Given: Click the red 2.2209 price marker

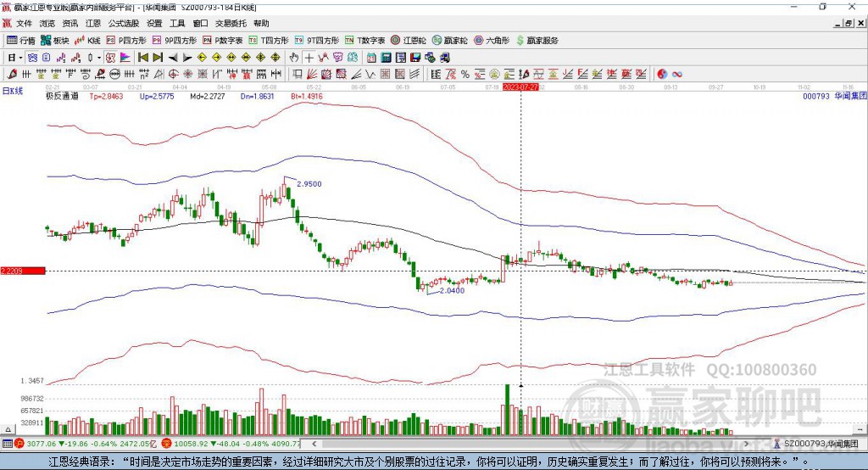Looking at the screenshot, I should click(23, 271).
